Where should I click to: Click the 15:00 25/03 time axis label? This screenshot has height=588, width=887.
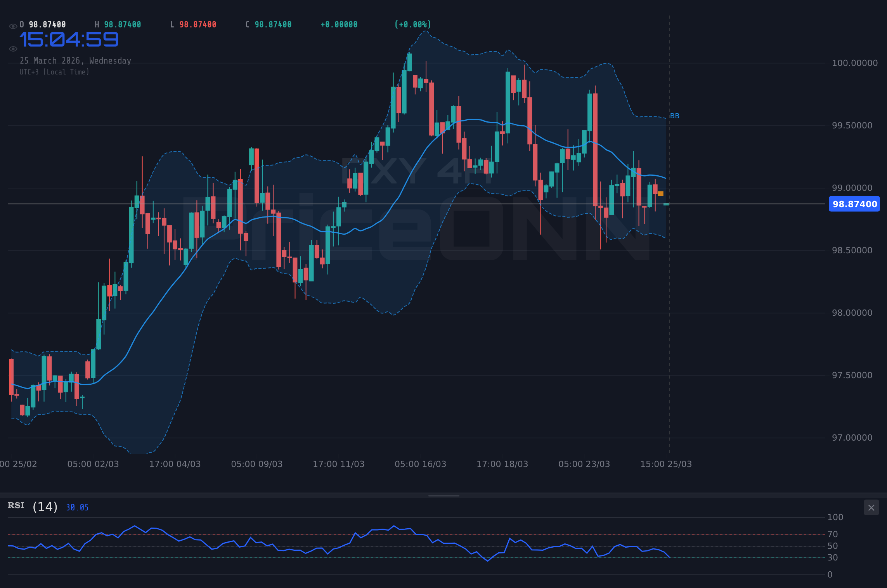coord(666,464)
